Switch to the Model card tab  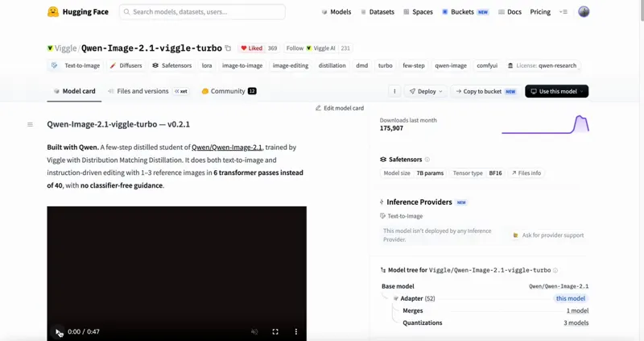click(74, 91)
